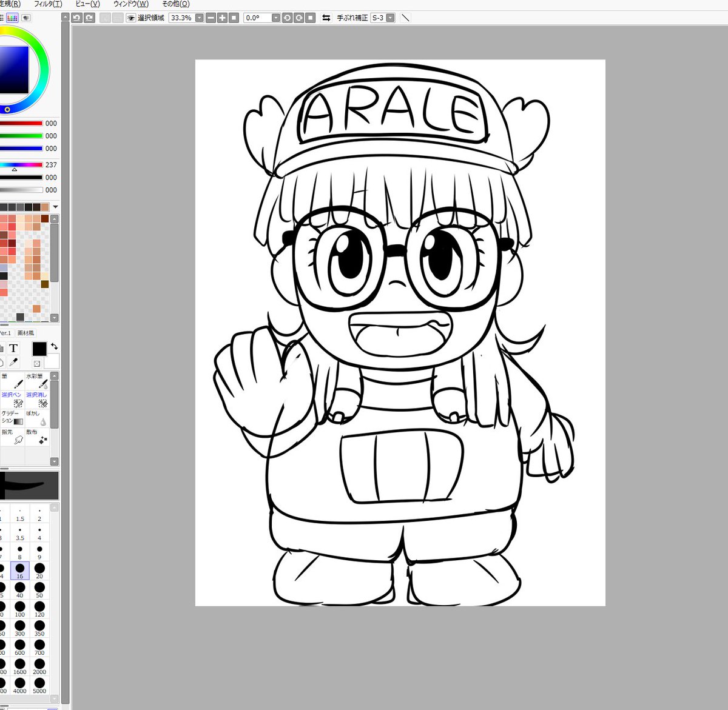Choose brush size 2000
The height and width of the screenshot is (710, 728).
point(39,666)
